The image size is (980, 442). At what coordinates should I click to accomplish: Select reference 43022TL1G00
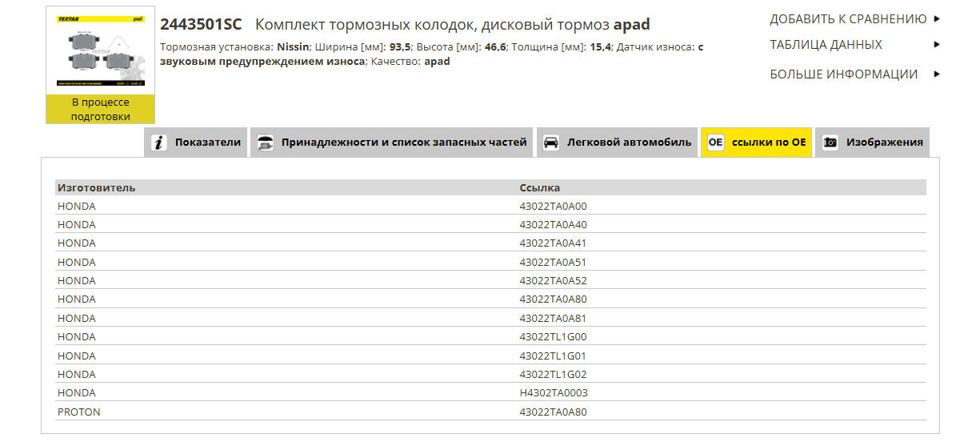553,336
